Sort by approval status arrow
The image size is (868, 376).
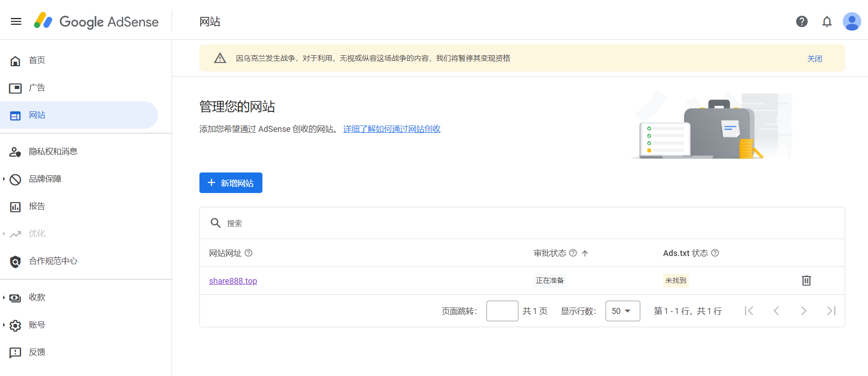click(585, 253)
